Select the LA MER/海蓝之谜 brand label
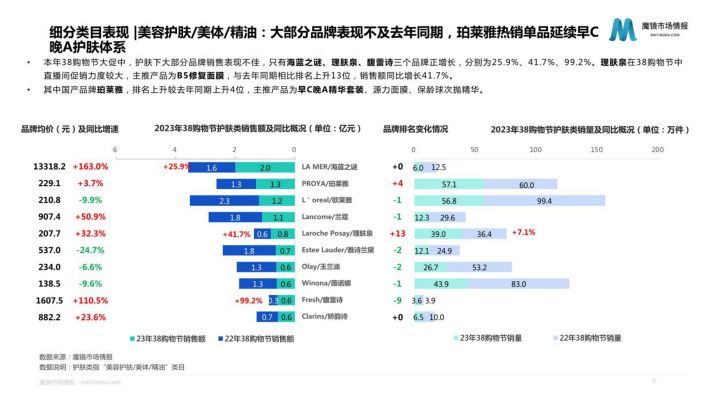This screenshot has height=399, width=710. coord(330,167)
